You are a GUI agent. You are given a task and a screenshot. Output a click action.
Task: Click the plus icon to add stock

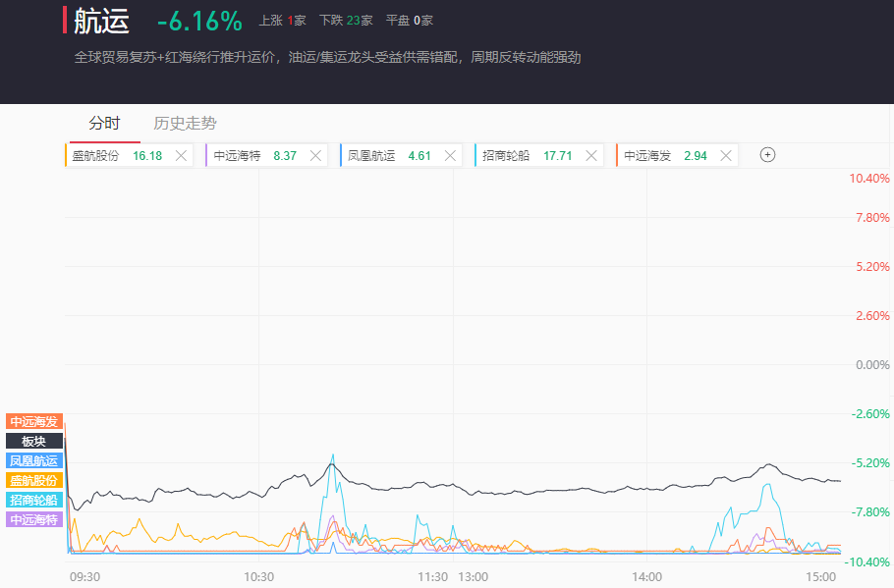[768, 155]
